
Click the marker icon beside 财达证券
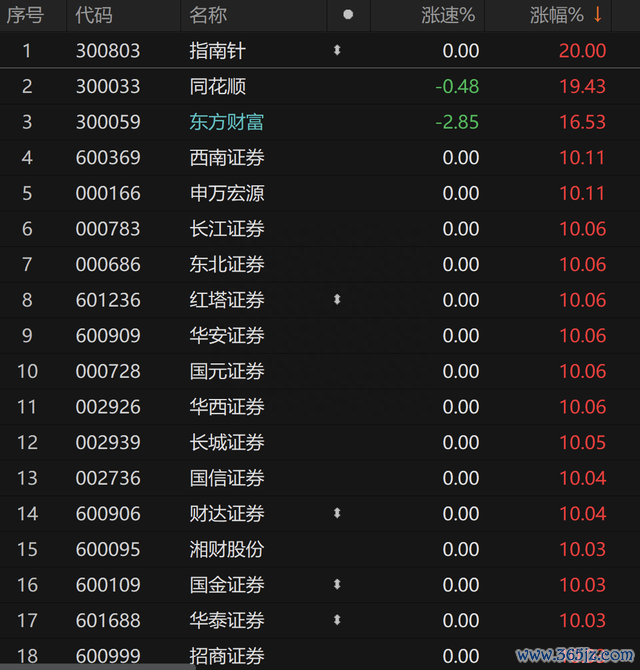click(337, 513)
